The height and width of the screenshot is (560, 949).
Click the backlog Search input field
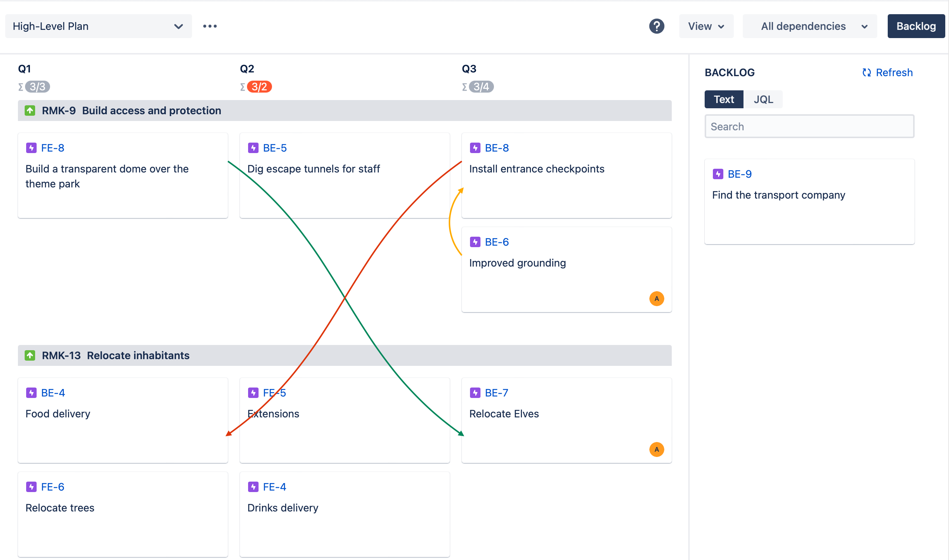(809, 127)
